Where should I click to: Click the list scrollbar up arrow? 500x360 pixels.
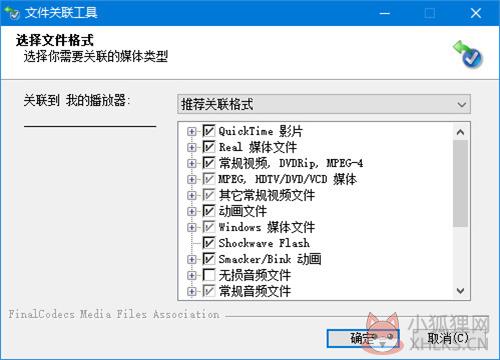click(460, 132)
